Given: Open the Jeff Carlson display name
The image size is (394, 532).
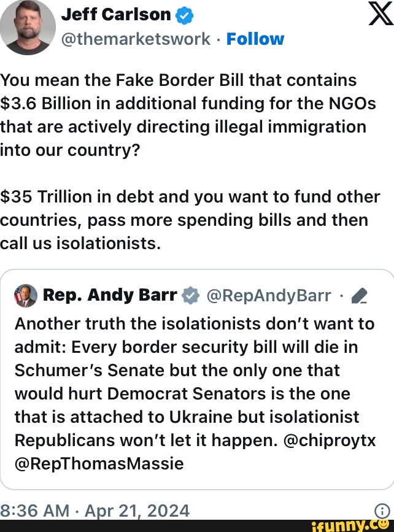Looking at the screenshot, I should tap(117, 15).
